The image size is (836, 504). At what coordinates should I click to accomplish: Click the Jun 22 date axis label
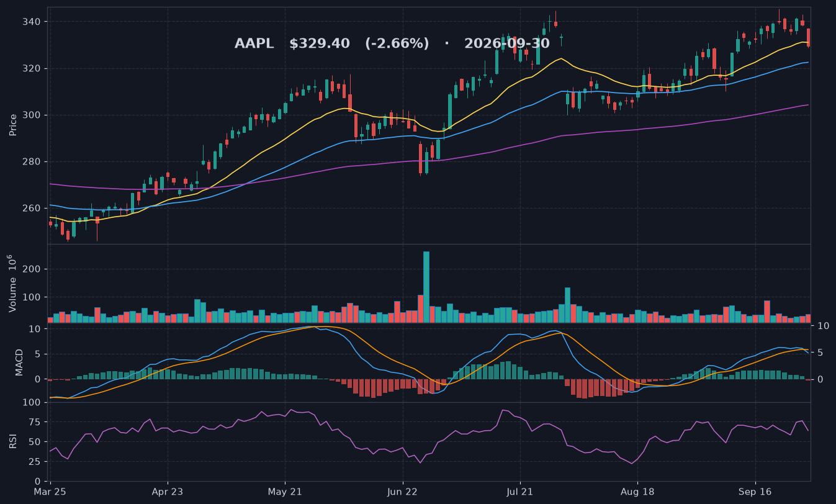(x=402, y=491)
